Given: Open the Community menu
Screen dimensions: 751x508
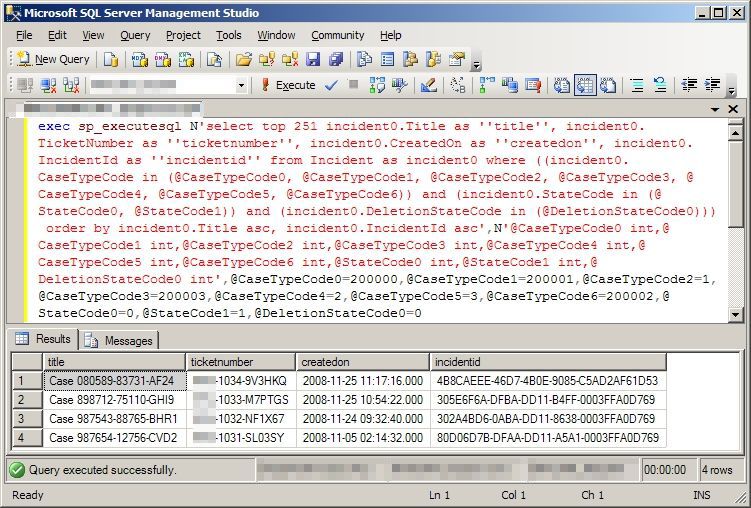Looking at the screenshot, I should pos(338,35).
